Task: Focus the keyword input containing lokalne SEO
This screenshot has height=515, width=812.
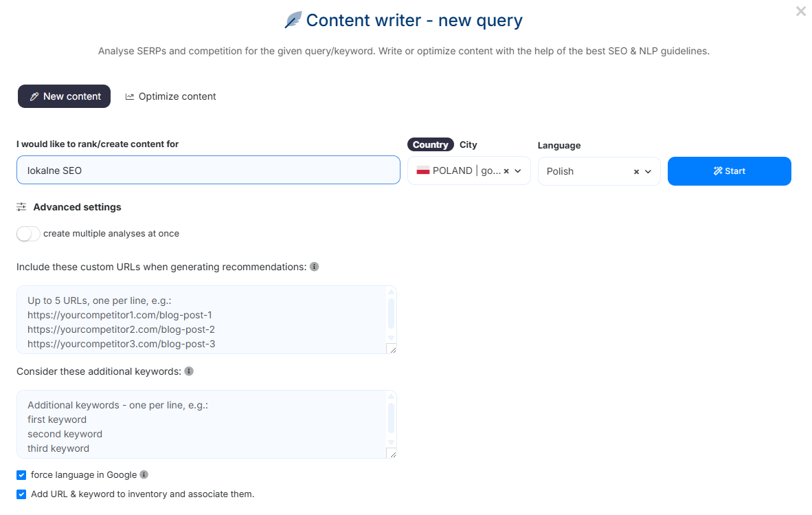Action: (208, 170)
